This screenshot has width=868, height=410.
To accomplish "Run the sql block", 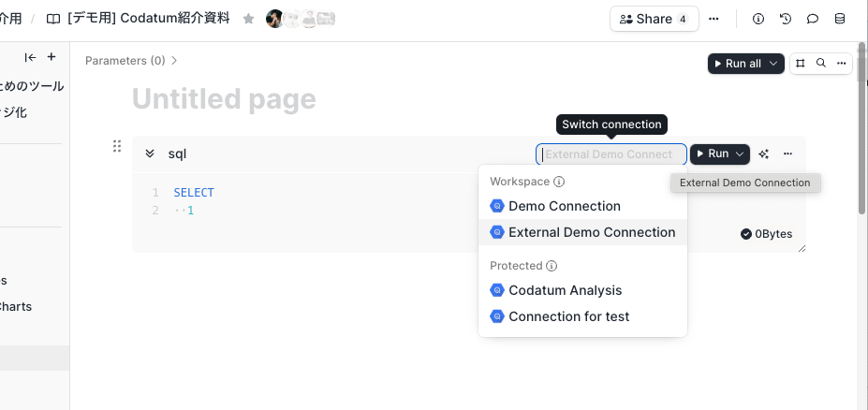I will (x=713, y=154).
